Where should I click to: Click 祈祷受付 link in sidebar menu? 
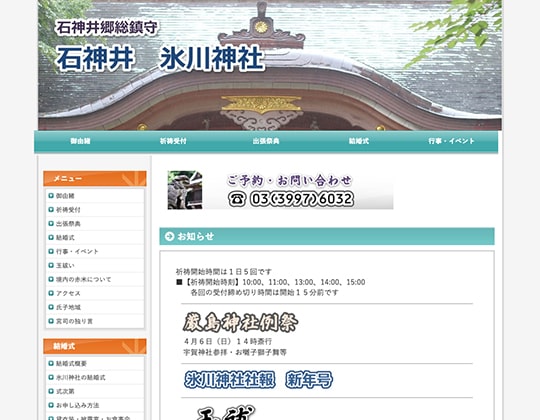click(68, 210)
